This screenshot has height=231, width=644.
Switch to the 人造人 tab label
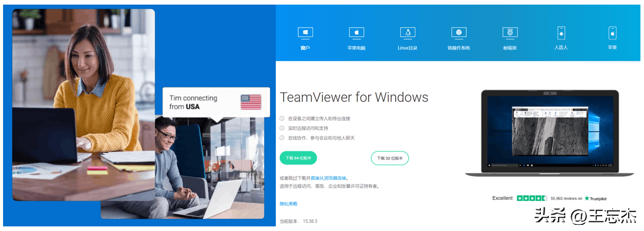pyautogui.click(x=561, y=48)
